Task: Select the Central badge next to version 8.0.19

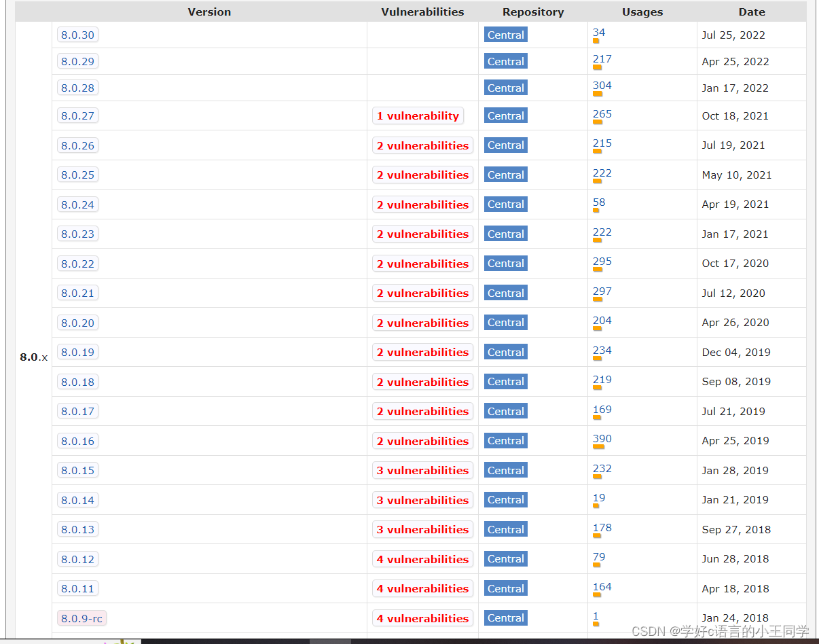Action: (505, 352)
